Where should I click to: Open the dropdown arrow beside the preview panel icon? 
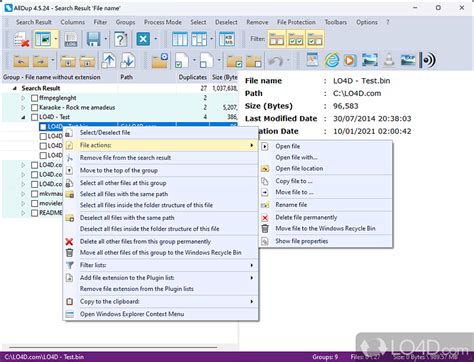[x=56, y=39]
